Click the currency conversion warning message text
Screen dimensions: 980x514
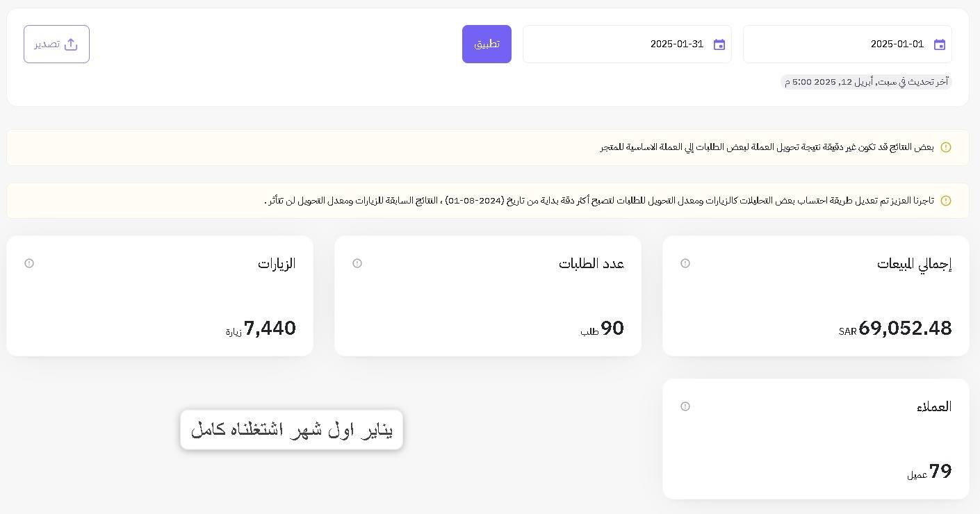pos(767,147)
